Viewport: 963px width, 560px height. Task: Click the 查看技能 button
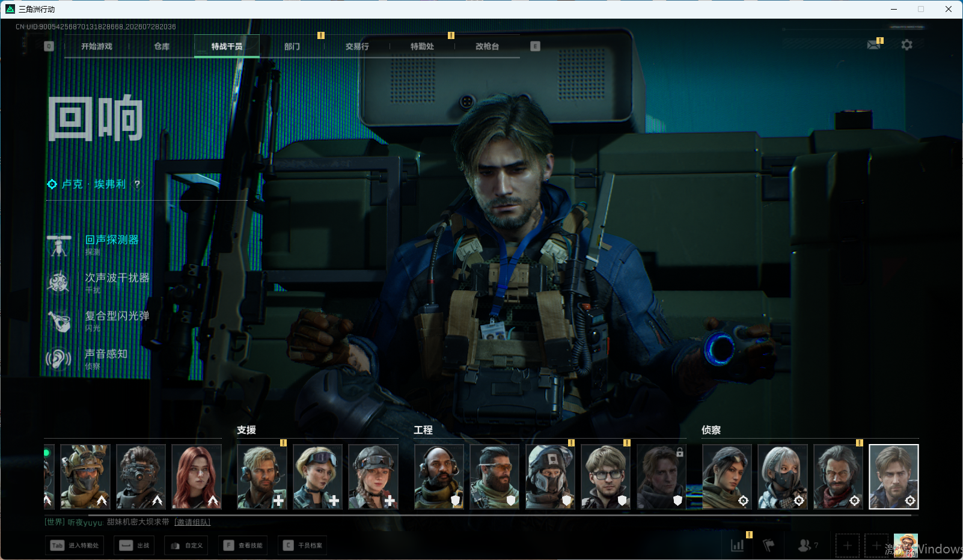tap(243, 546)
